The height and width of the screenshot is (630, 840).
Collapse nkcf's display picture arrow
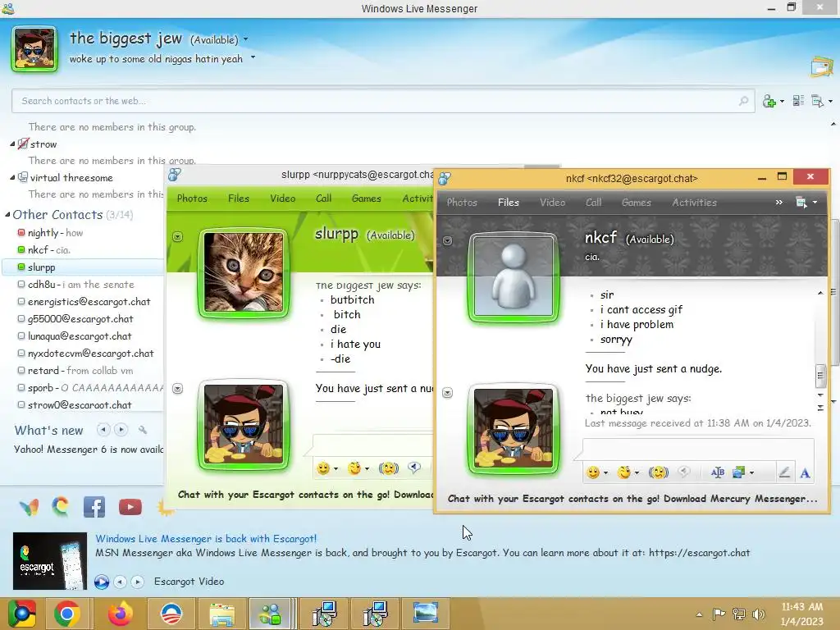pyautogui.click(x=447, y=241)
